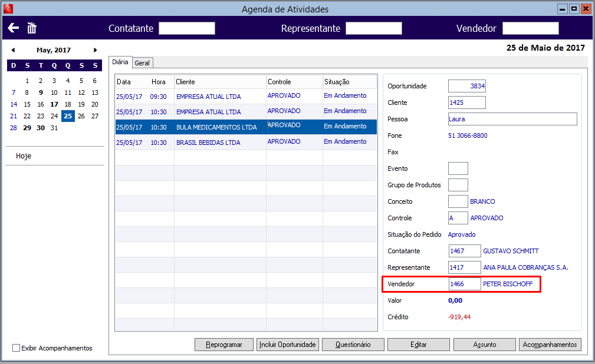This screenshot has width=595, height=364.
Task: Click the Vendedor field showing 1466
Action: coord(465,284)
